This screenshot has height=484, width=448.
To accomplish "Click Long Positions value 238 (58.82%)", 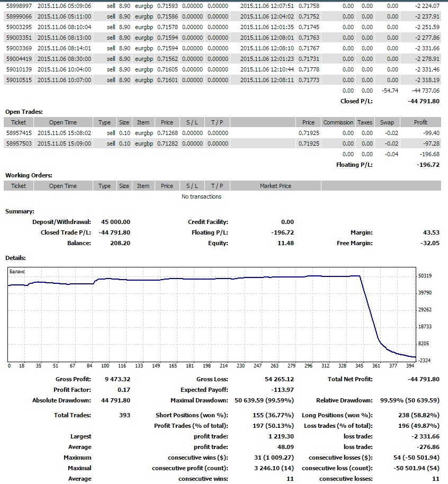I will tap(419, 415).
